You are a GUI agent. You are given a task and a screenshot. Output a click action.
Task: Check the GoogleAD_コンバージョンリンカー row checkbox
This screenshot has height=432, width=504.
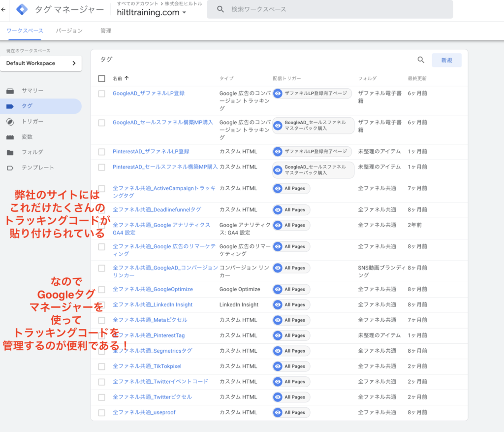[x=101, y=268]
